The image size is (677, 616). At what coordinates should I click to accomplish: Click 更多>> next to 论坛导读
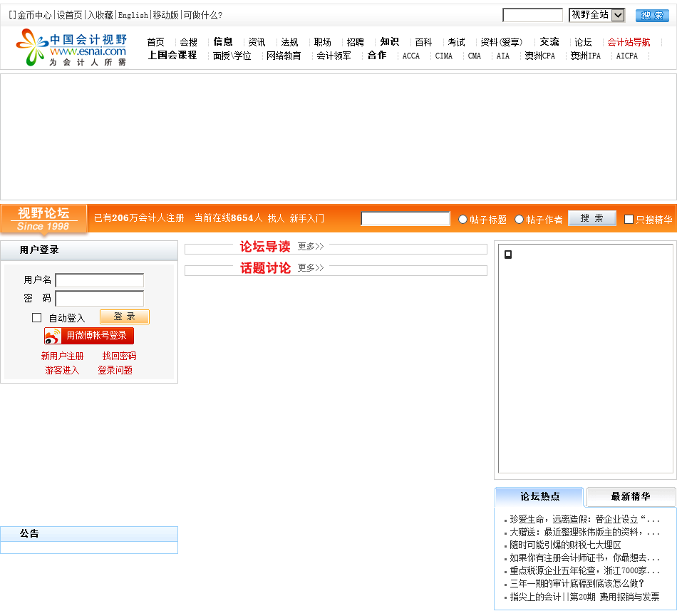click(311, 246)
